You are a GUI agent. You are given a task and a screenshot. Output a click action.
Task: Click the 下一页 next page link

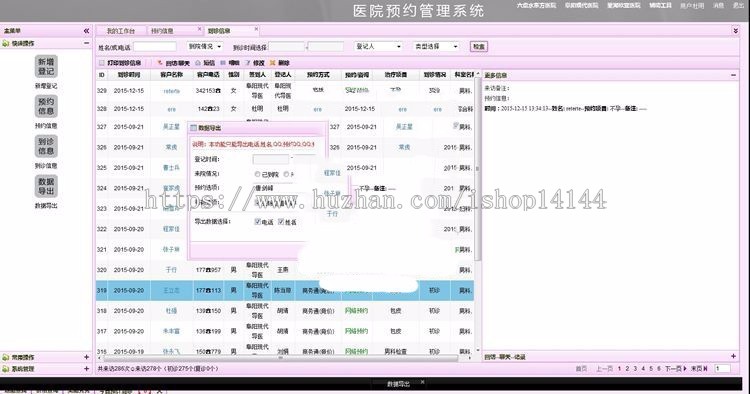pos(676,369)
